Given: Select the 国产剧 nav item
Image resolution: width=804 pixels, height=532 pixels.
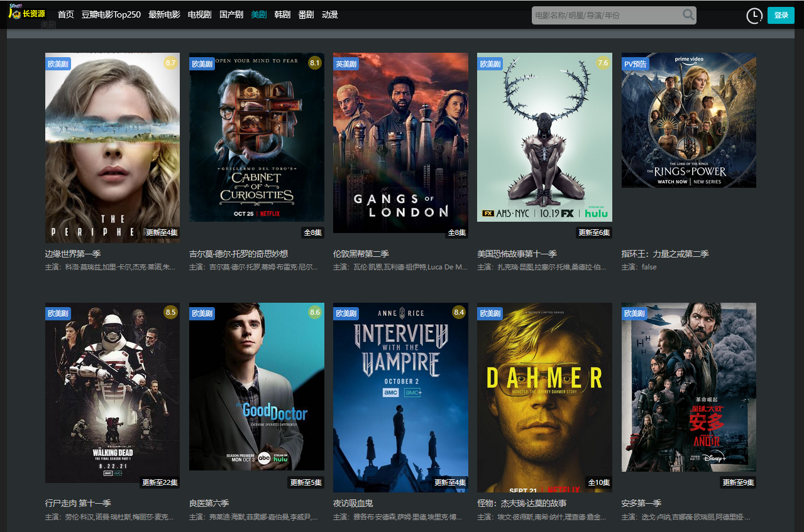Looking at the screenshot, I should (x=231, y=14).
